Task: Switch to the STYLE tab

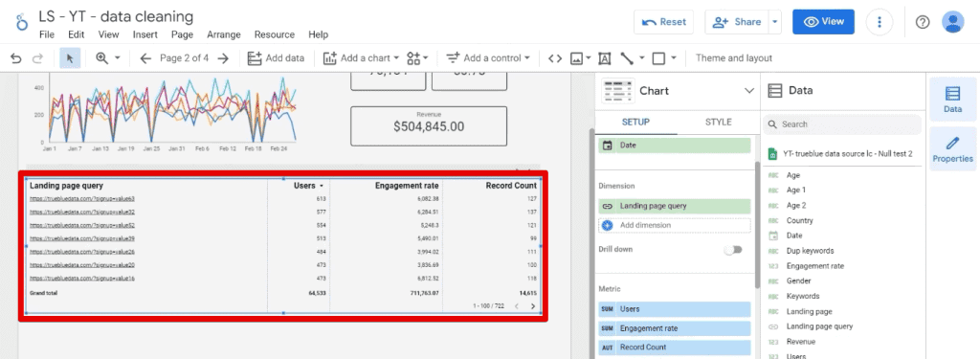Action: pos(718,122)
